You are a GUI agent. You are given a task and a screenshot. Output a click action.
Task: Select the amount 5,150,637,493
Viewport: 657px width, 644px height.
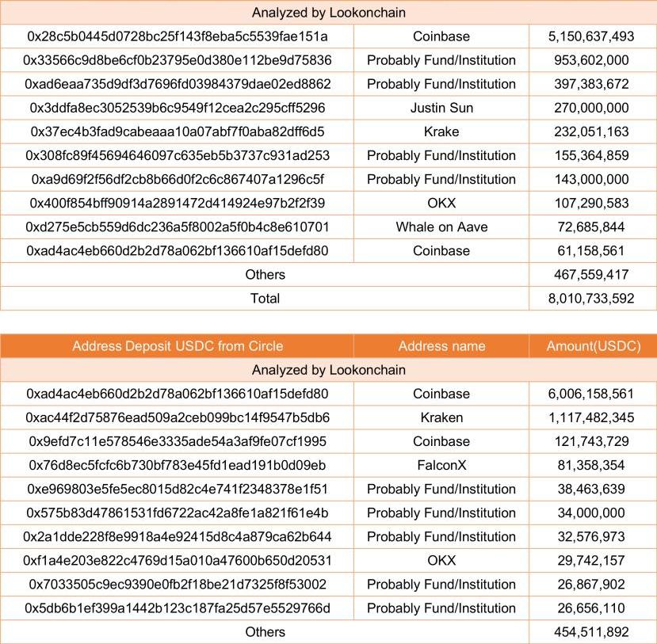(592, 36)
